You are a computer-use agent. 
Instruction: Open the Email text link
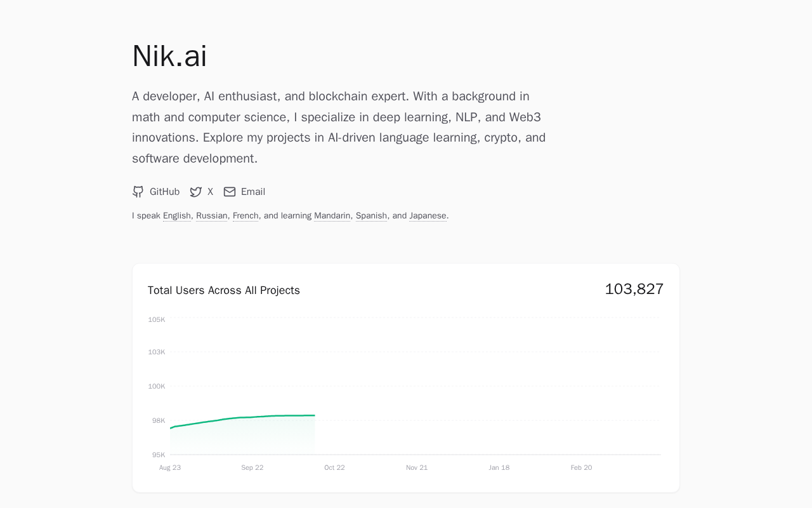click(x=253, y=192)
